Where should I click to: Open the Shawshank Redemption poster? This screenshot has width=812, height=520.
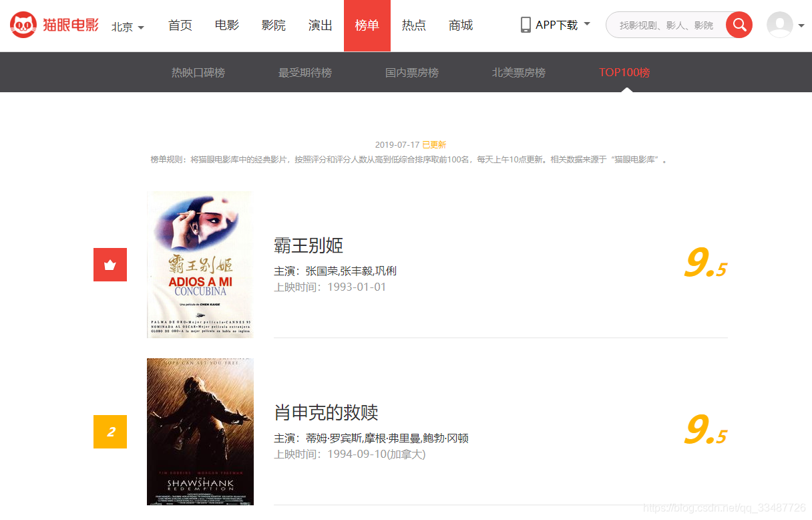coord(200,432)
